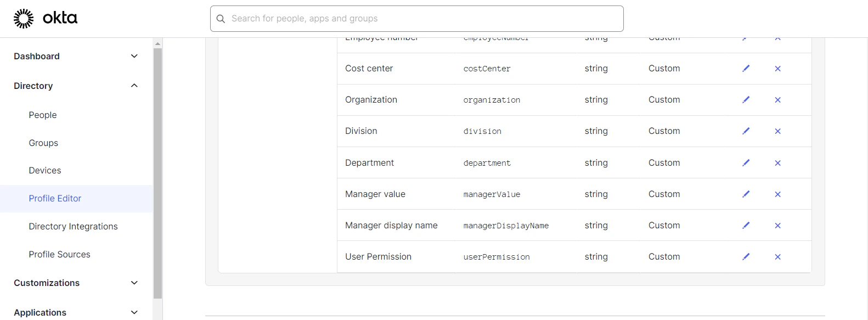Viewport: 868px width, 320px height.
Task: Expand the Customizations section
Action: coord(134,283)
